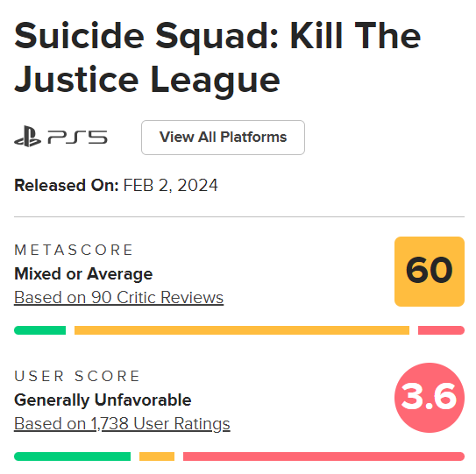The width and height of the screenshot is (476, 474).
Task: Select yellow mixed segment of user bar
Action: [157, 456]
